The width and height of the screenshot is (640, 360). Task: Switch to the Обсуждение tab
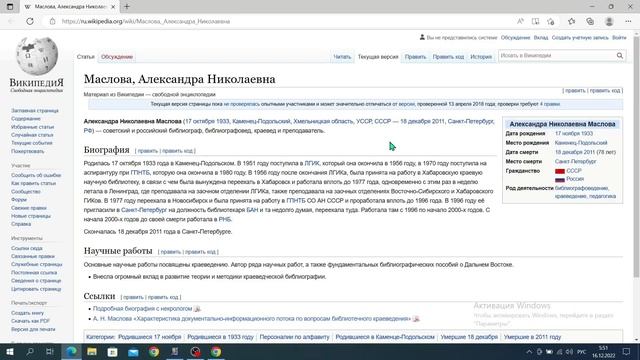point(117,57)
